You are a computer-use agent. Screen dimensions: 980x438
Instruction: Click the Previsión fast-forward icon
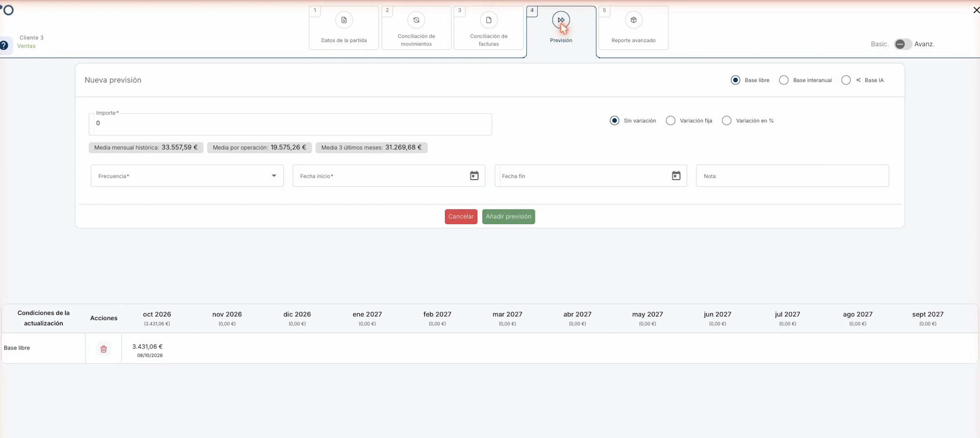[561, 20]
